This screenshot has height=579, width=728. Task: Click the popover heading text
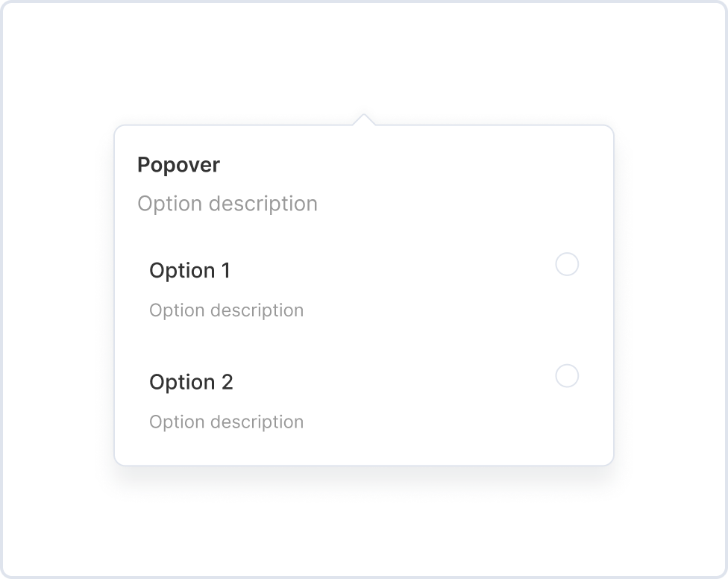[x=178, y=165]
